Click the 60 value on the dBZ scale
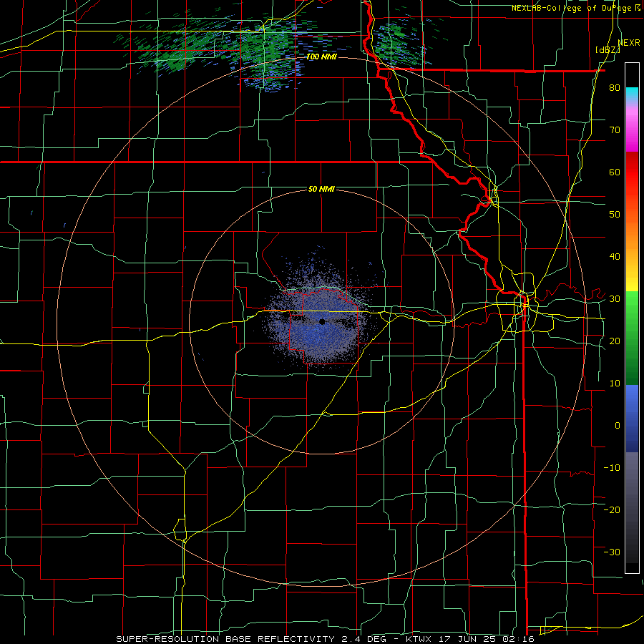The height and width of the screenshot is (644, 644). [x=615, y=172]
